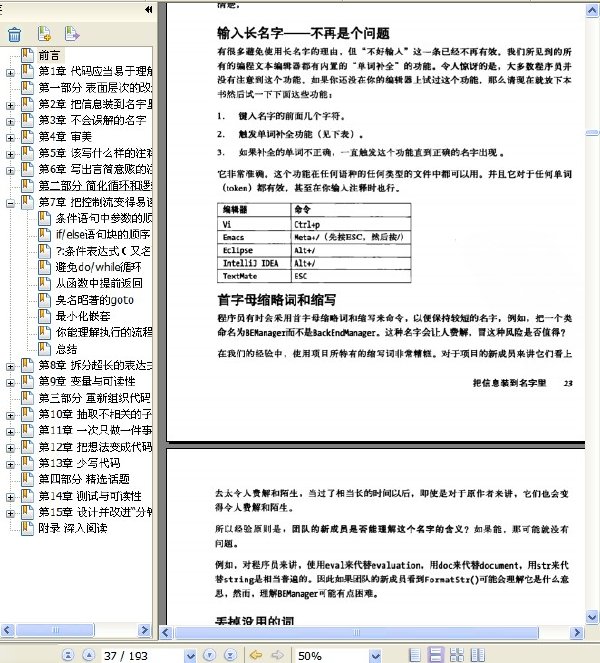This screenshot has height=663, width=600.
Task: Click the 第7章 bookmark page icon
Action: coord(27,202)
